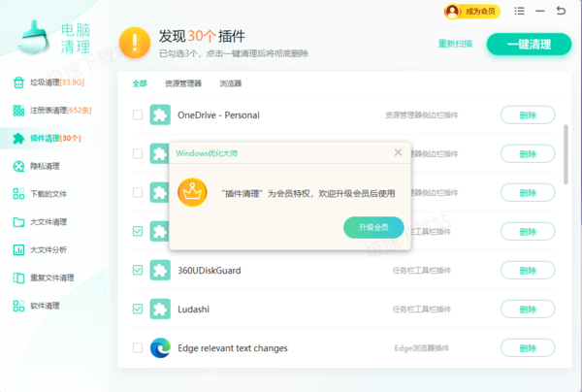Click the crown VIP icon in dialog
Viewport: 582px width, 392px height.
[192, 192]
